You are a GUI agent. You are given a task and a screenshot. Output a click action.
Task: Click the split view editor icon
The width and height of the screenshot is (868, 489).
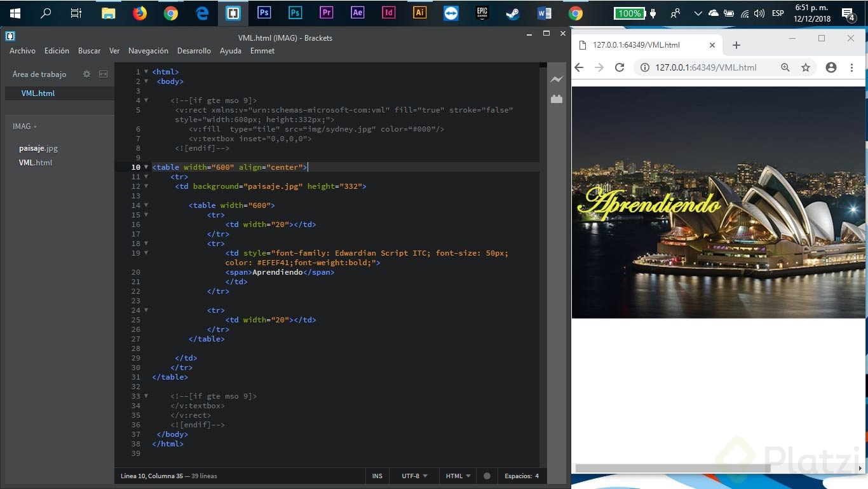tap(103, 74)
